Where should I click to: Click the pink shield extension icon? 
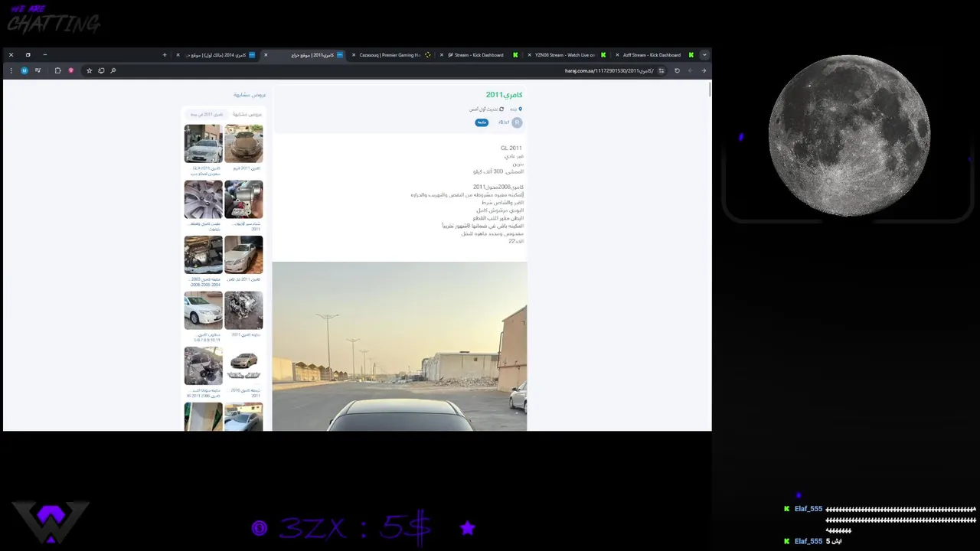click(71, 70)
